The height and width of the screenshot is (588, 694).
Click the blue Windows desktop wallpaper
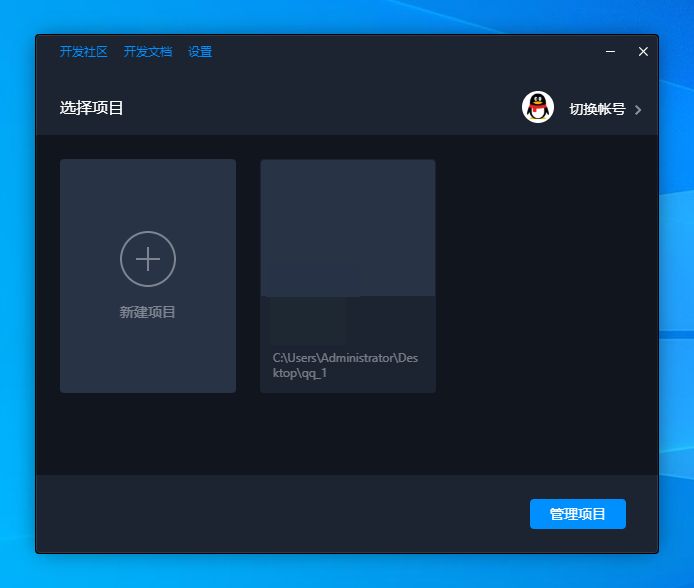coord(676,300)
